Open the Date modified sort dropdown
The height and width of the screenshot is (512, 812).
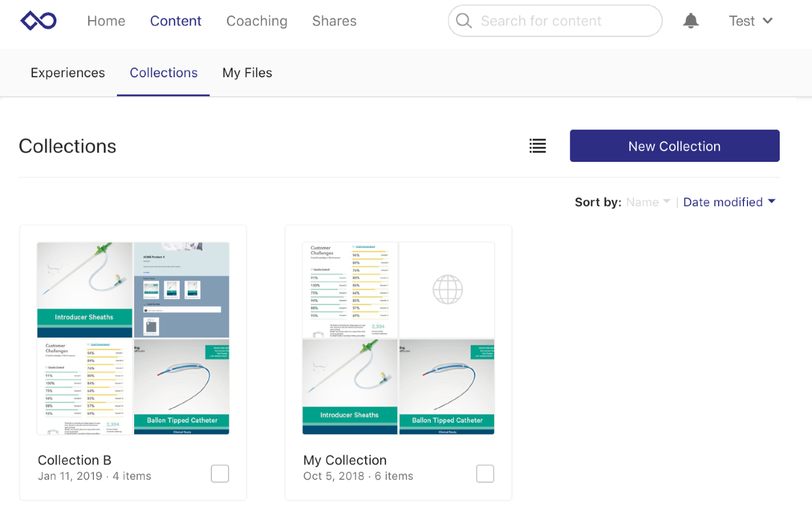pos(729,202)
